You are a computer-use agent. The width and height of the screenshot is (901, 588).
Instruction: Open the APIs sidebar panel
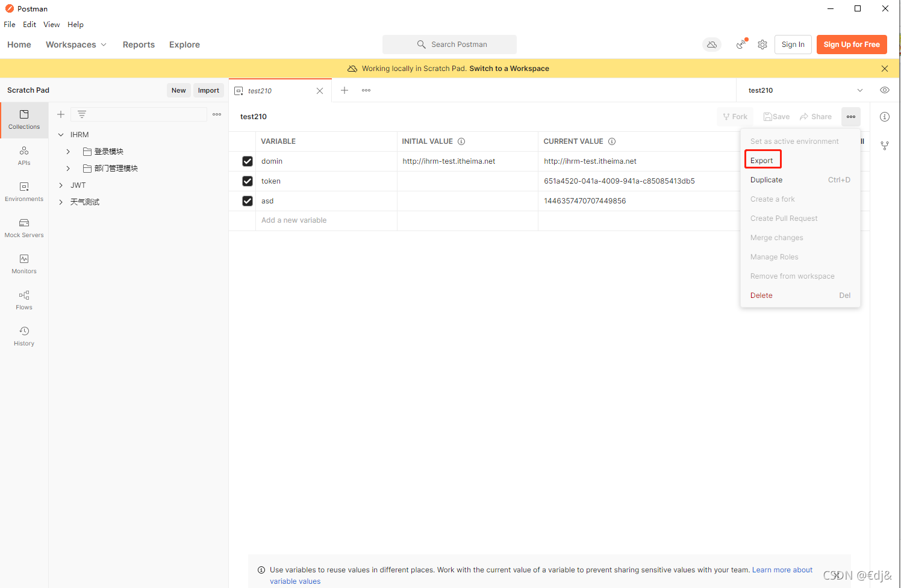click(24, 156)
